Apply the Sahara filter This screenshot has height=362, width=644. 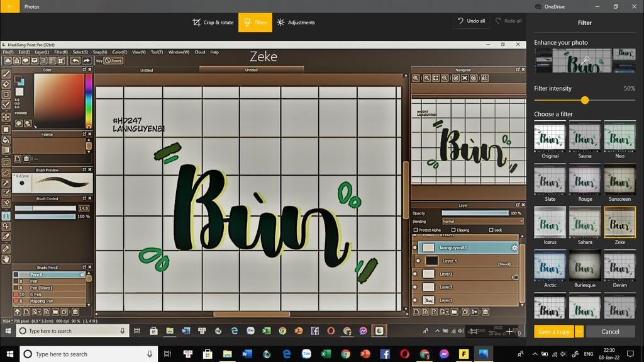click(585, 225)
